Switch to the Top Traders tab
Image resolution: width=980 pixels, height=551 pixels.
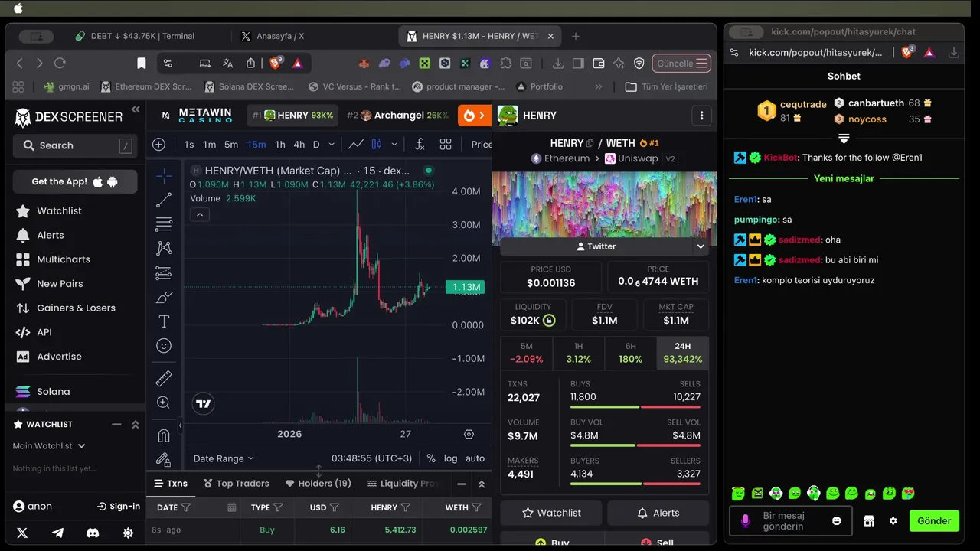237,483
